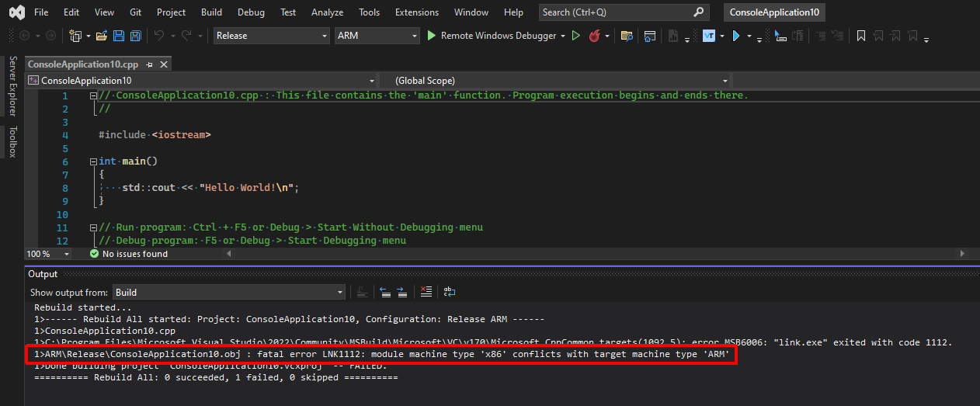This screenshot has height=406, width=980.
Task: Open the Remote Windows Debugger dropdown arrow
Action: click(x=562, y=36)
